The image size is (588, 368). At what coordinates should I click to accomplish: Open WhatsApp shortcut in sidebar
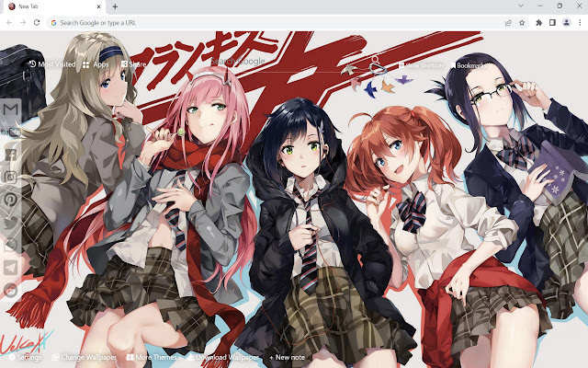[10, 245]
